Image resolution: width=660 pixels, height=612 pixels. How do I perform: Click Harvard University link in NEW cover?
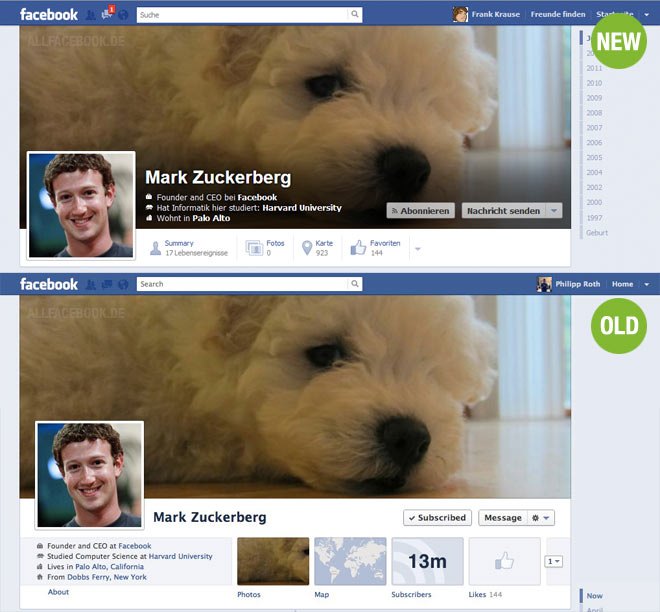[x=302, y=208]
